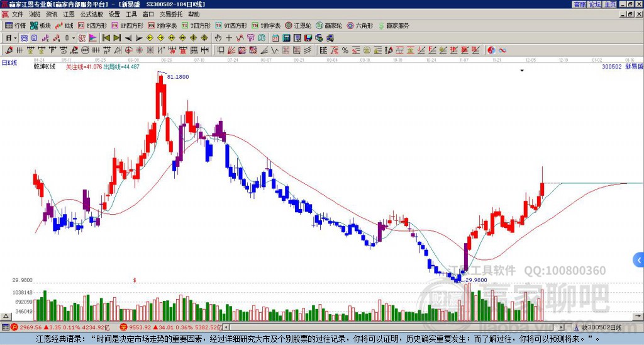This screenshot has height=345, width=644.
Task: Click the 日K线 label at chart top-left
Action: [9, 63]
